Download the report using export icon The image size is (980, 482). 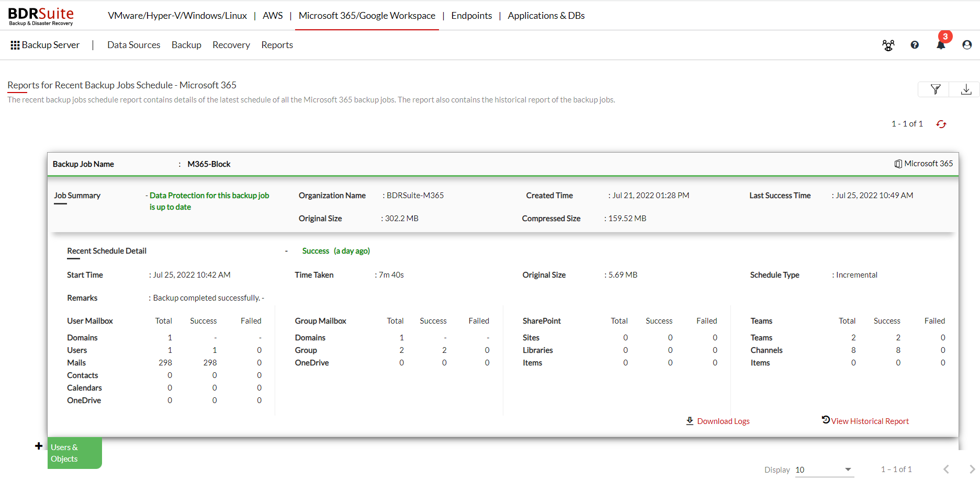[966, 89]
